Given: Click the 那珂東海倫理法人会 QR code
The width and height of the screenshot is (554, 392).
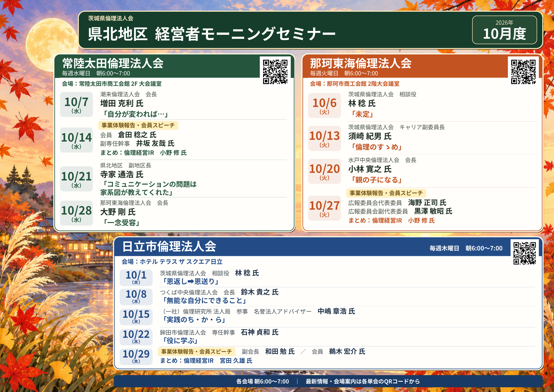Looking at the screenshot, I should [523, 72].
